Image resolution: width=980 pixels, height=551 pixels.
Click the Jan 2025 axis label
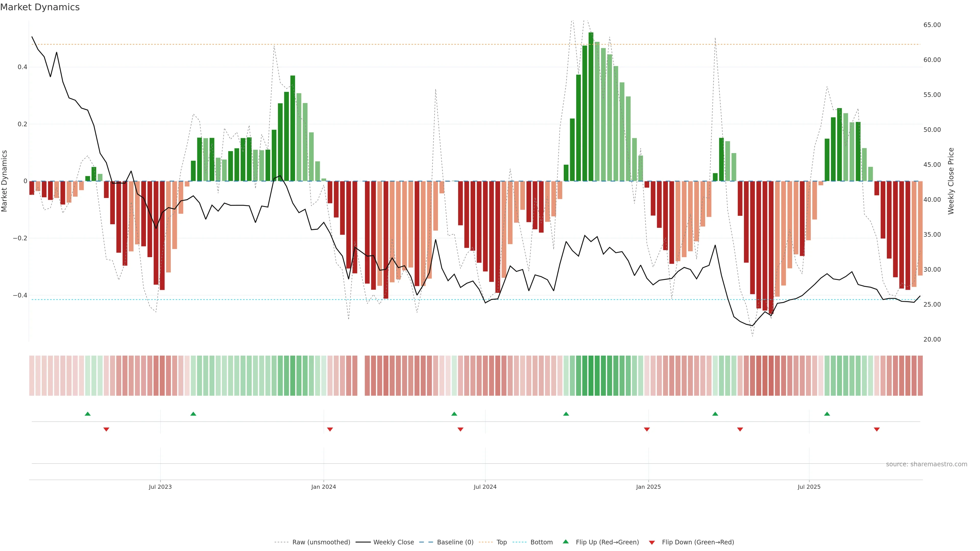648,487
